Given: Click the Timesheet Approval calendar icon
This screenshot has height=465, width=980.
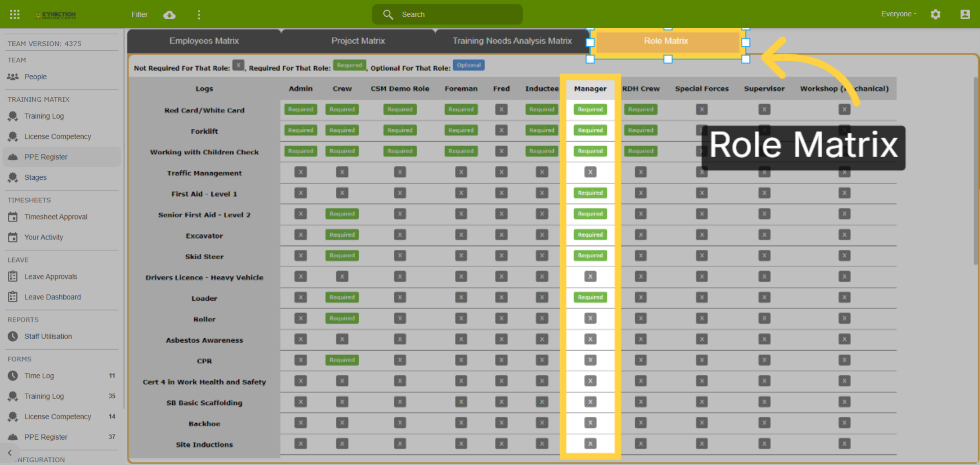Looking at the screenshot, I should point(13,217).
